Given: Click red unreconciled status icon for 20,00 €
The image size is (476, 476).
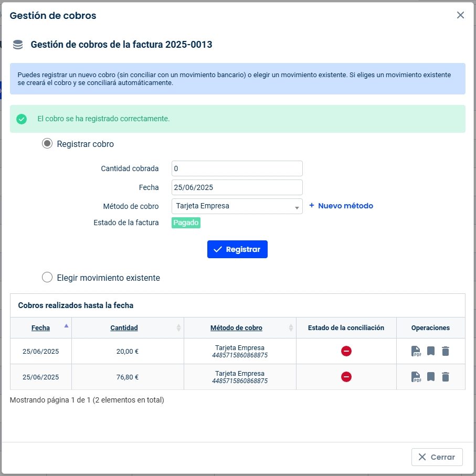Looking at the screenshot, I should pos(346,351).
